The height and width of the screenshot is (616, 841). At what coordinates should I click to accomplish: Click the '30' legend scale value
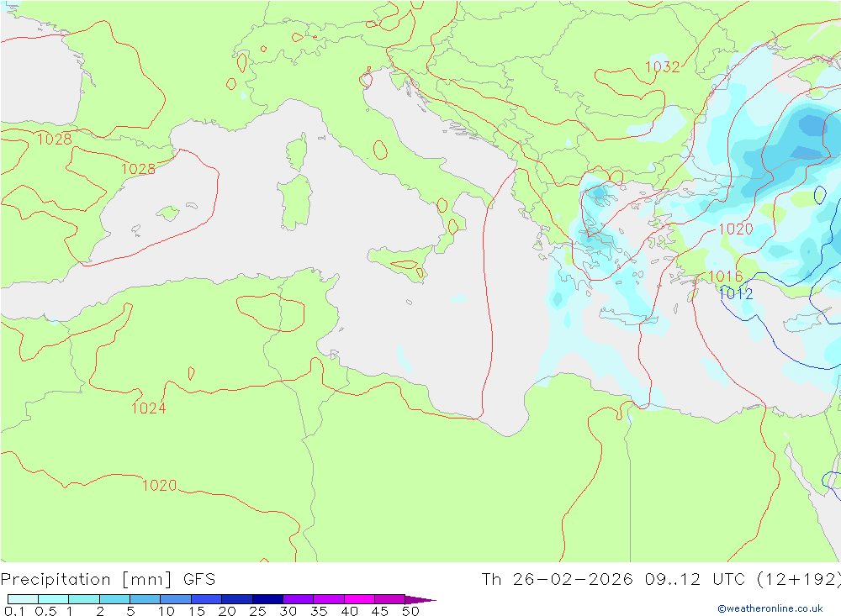click(288, 611)
